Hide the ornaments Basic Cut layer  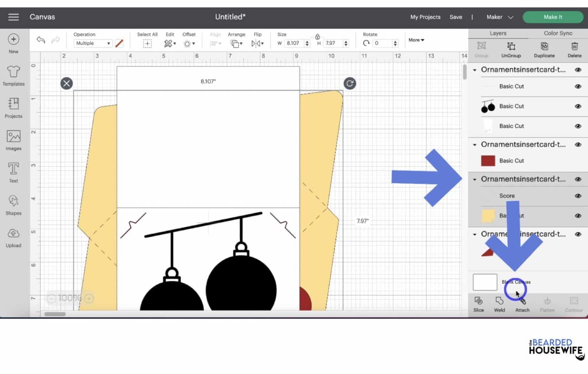578,106
